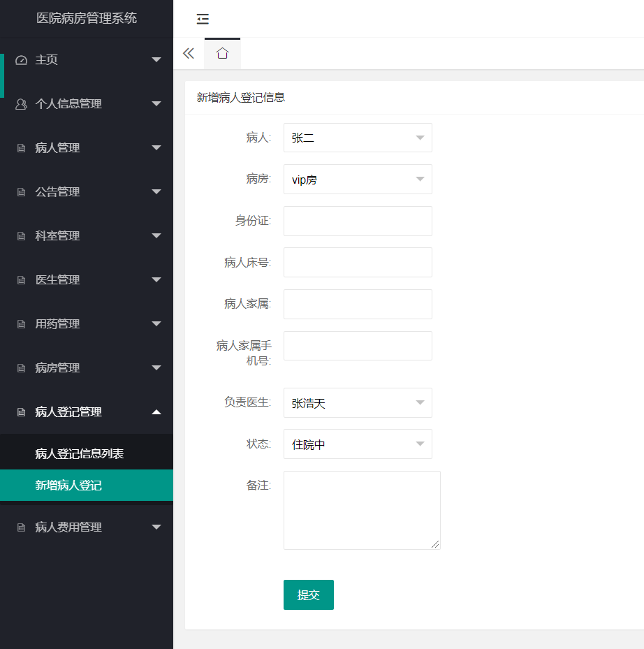Viewport: 644px width, 649px height.
Task: Open 公告管理 menu item
Action: [x=87, y=192]
